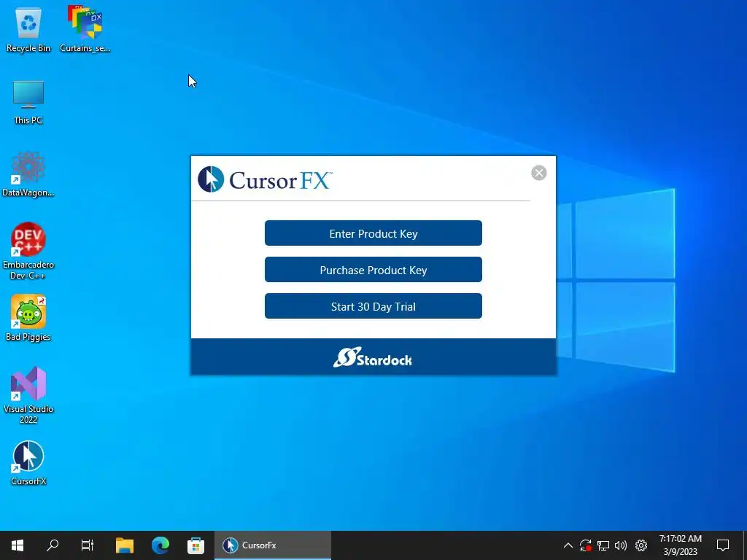
Task: Select Embarcadero Dev-C++ desktop shortcut
Action: point(28,251)
